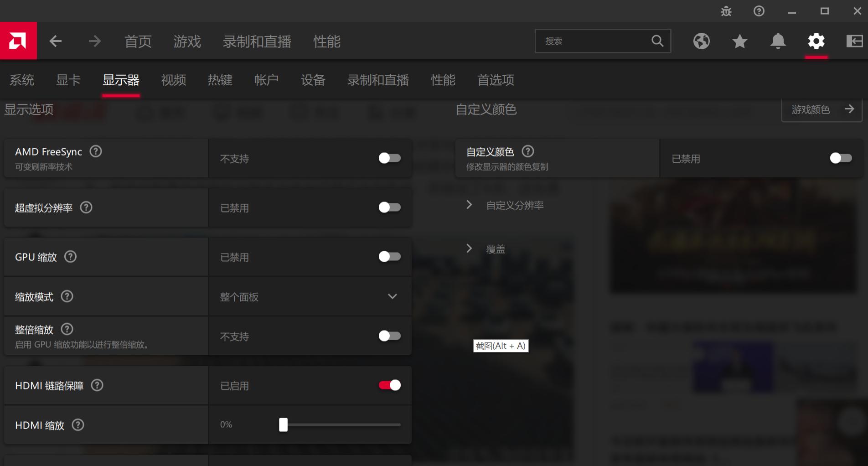Click the search magnifier icon

click(x=657, y=41)
